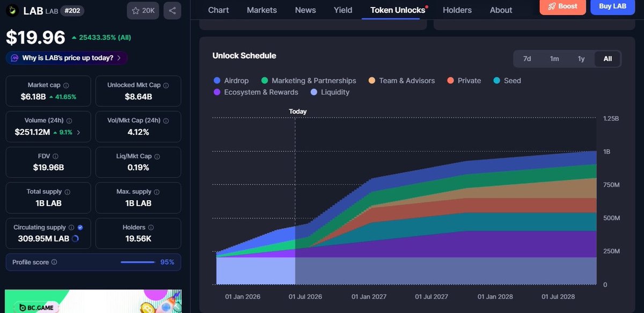Click circulating supply progress ring icon
Viewport: 644px width, 313px height.
point(75,239)
